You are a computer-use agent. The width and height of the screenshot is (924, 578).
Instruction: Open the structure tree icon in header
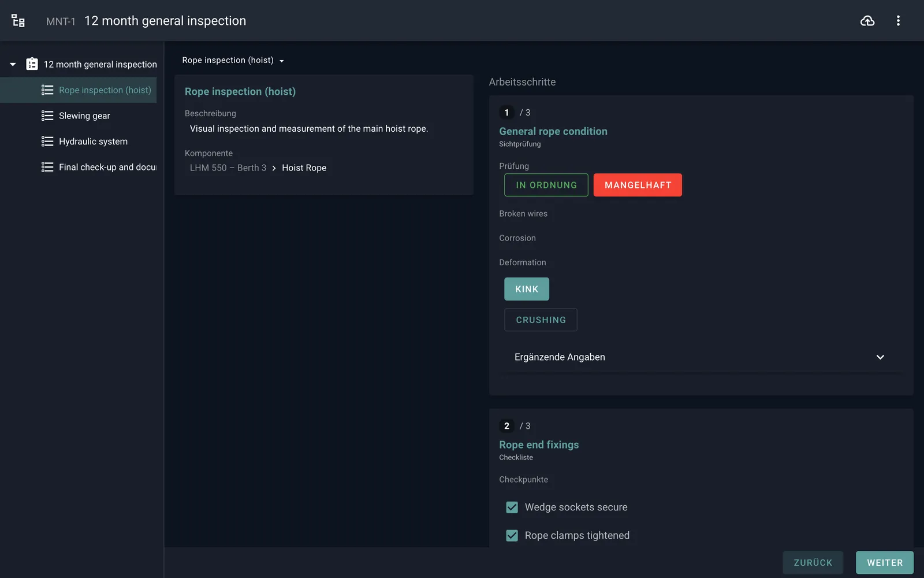coord(18,21)
